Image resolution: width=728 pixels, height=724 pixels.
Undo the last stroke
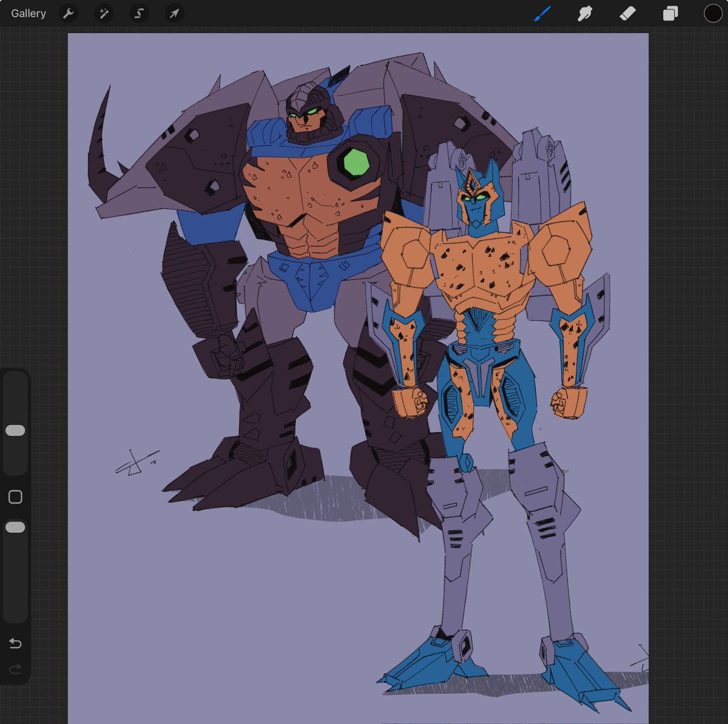point(15,643)
